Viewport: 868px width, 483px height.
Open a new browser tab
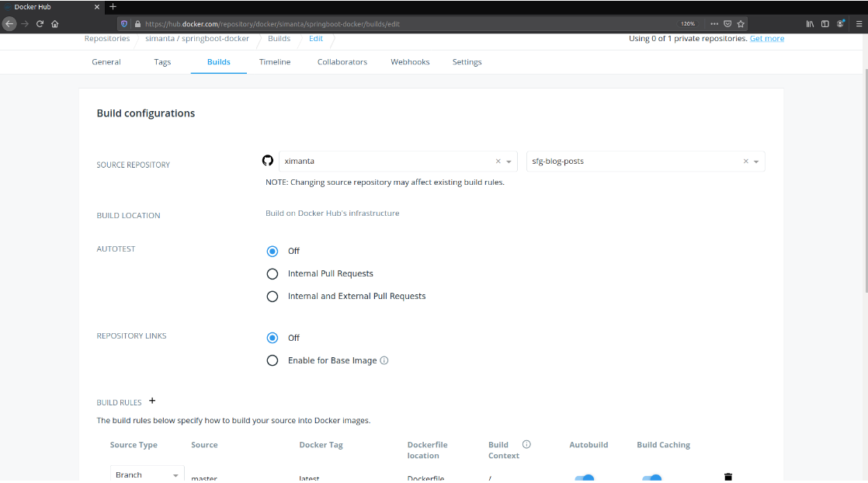coord(113,7)
